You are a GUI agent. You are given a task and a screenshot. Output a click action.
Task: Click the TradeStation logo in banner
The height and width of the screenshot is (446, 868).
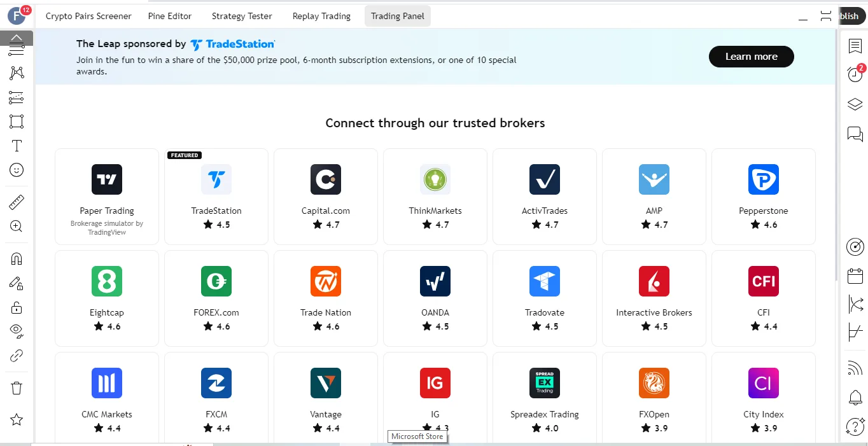233,44
